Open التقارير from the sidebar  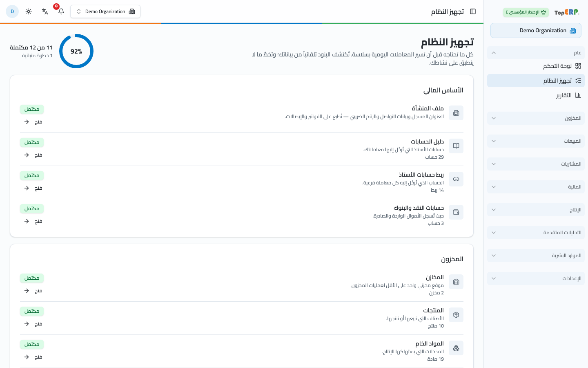pyautogui.click(x=536, y=95)
